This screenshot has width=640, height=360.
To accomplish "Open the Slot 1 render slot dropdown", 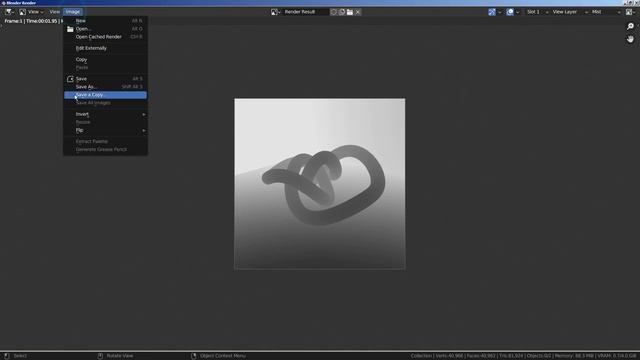I will point(537,12).
